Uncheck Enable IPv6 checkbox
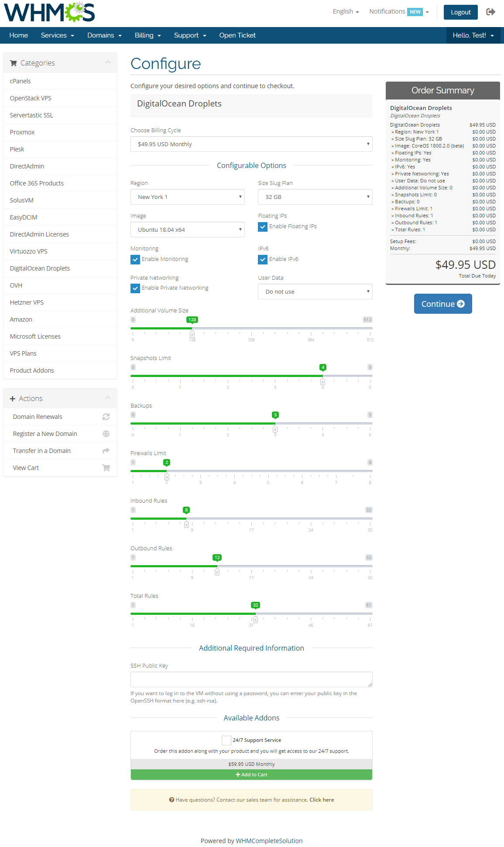This screenshot has height=847, width=504. 263,259
